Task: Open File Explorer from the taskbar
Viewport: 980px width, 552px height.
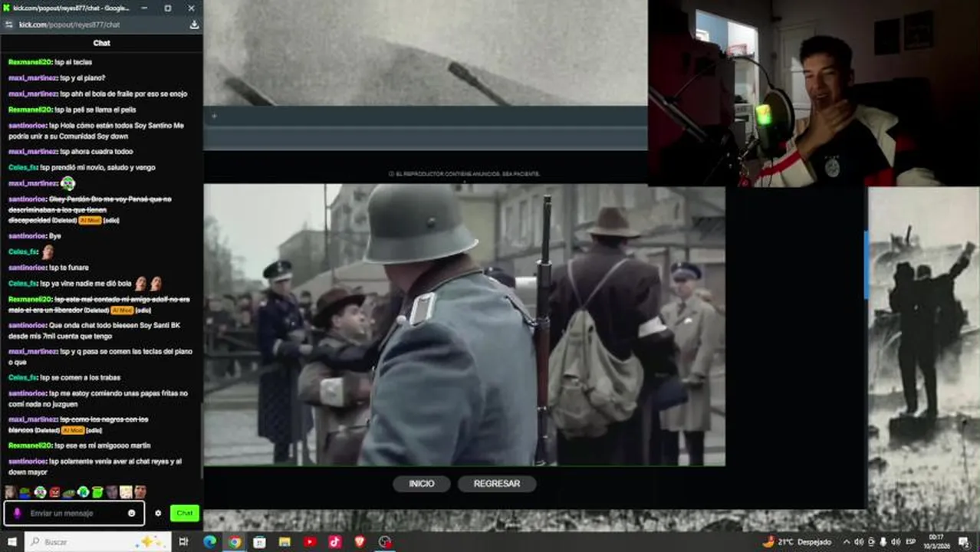Action: [284, 541]
